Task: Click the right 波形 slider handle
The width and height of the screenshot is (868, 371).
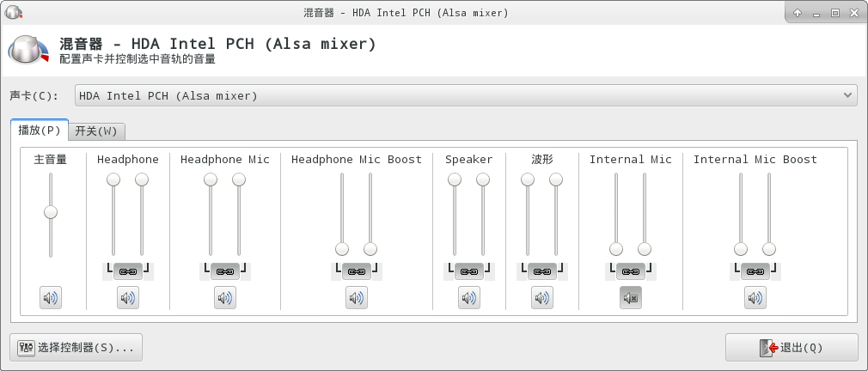Action: pos(556,179)
